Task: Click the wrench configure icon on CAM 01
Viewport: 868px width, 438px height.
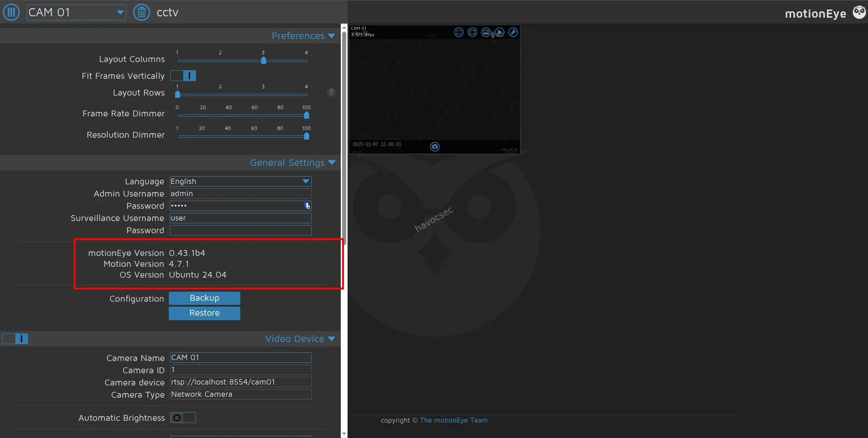Action: 513,32
